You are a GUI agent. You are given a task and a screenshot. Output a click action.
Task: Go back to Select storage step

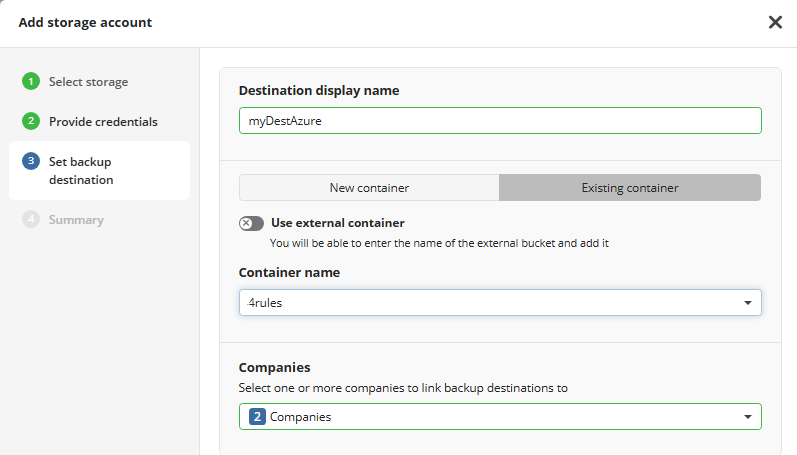[88, 82]
